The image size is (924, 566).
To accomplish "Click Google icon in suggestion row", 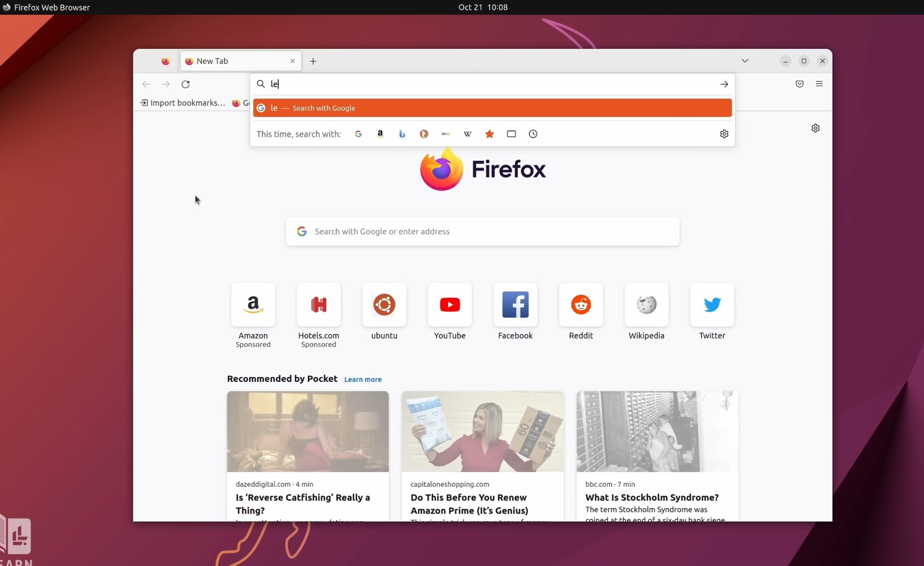I will point(261,108).
